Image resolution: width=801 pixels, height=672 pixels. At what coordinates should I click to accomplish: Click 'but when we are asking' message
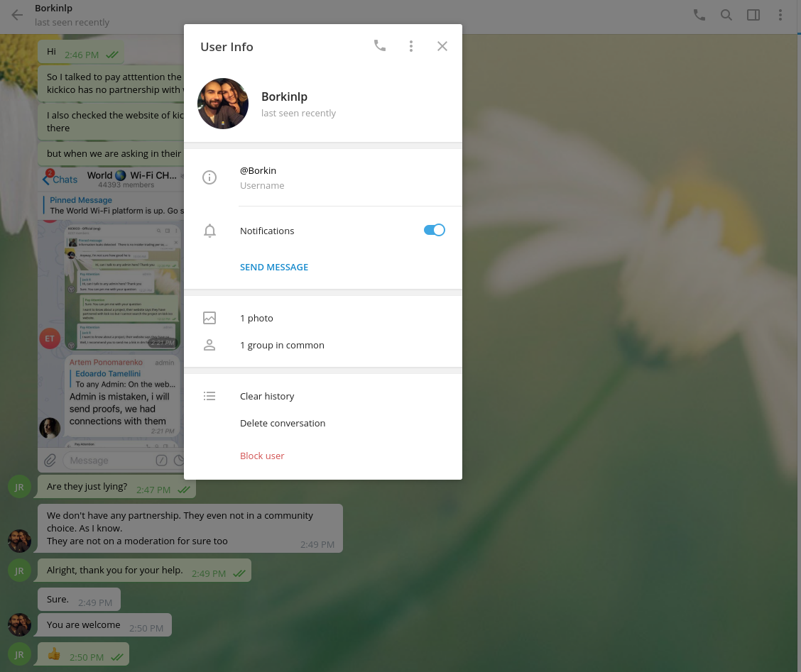pyautogui.click(x=111, y=154)
